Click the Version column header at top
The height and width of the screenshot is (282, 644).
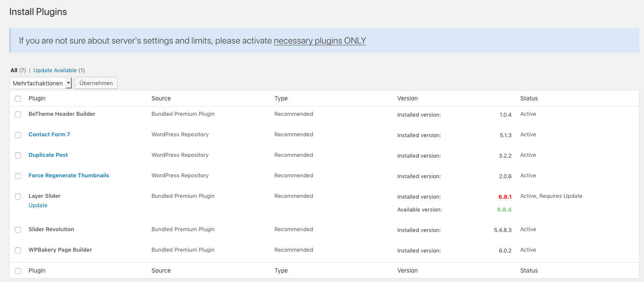click(407, 98)
